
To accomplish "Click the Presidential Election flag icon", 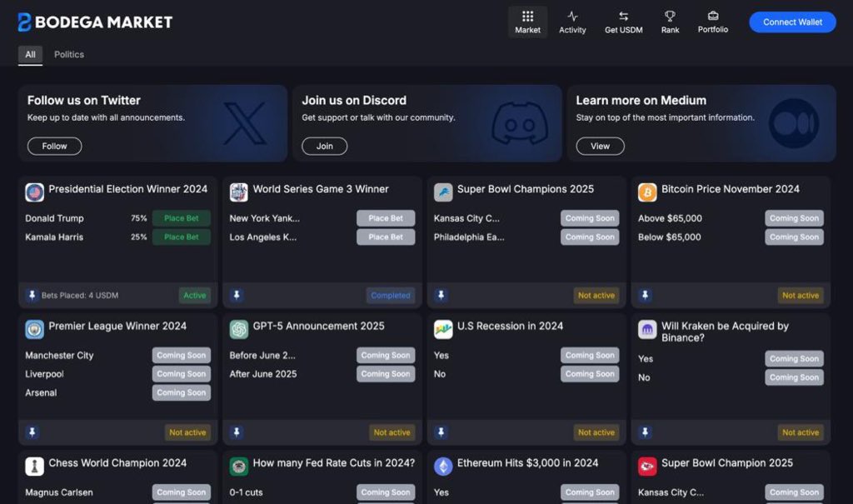I will (x=34, y=192).
